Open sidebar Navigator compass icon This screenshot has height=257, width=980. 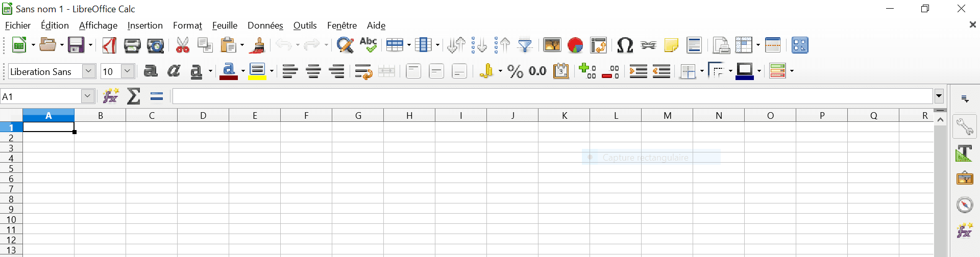click(965, 205)
